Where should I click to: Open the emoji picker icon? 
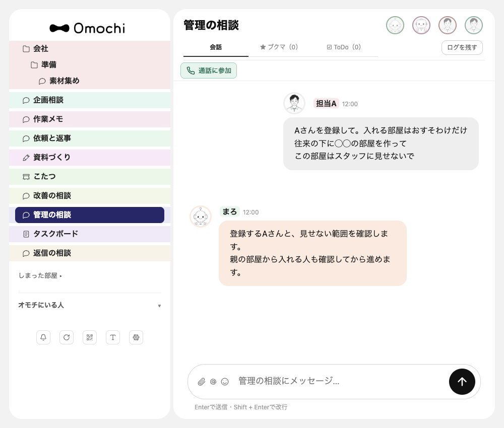click(x=225, y=382)
